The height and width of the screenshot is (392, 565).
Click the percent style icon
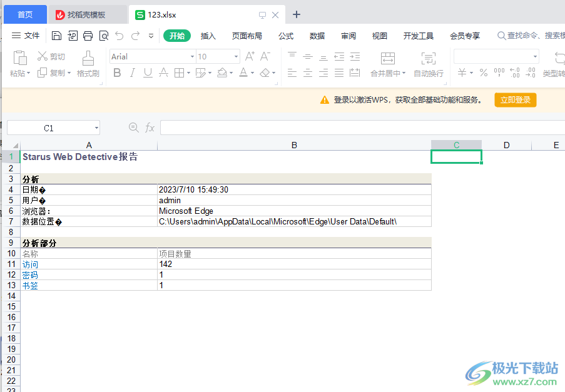point(484,73)
